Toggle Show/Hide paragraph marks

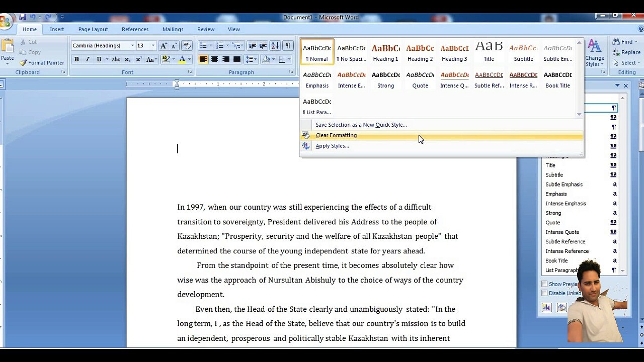pyautogui.click(x=288, y=46)
